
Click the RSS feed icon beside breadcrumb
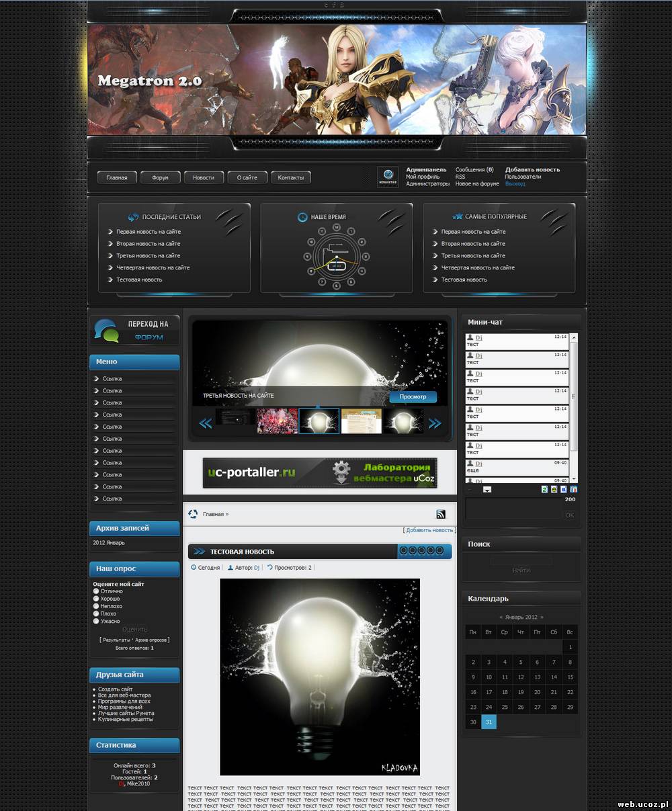[x=441, y=514]
